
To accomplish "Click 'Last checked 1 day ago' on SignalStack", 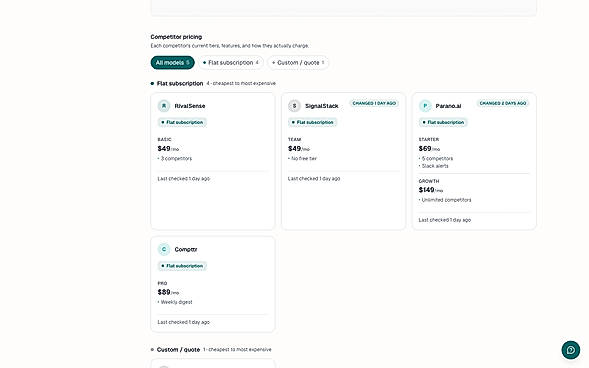I will tap(314, 179).
